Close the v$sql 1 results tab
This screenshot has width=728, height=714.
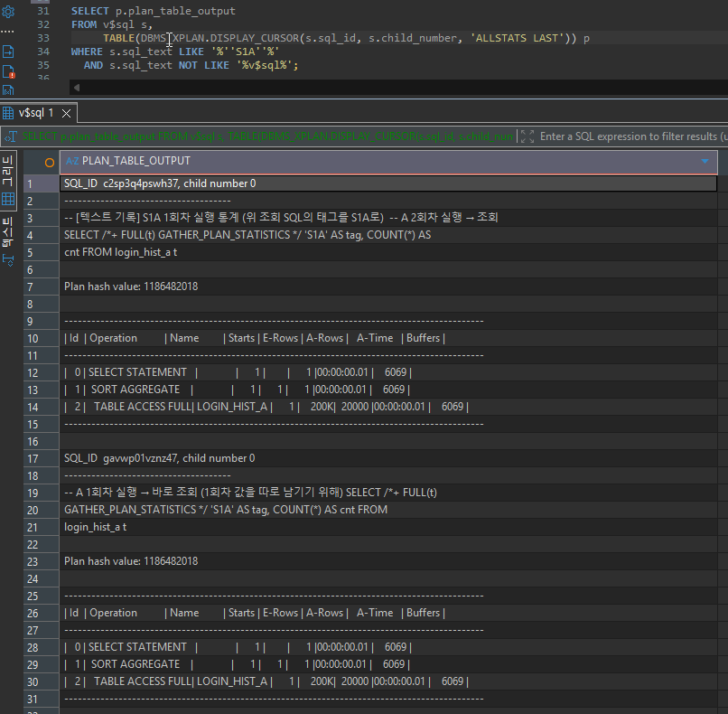(67, 113)
